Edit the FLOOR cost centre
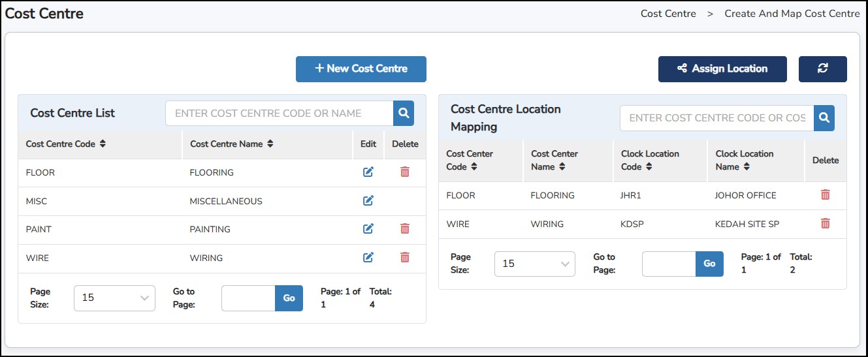Screen dimensions: 868x357 tap(368, 172)
